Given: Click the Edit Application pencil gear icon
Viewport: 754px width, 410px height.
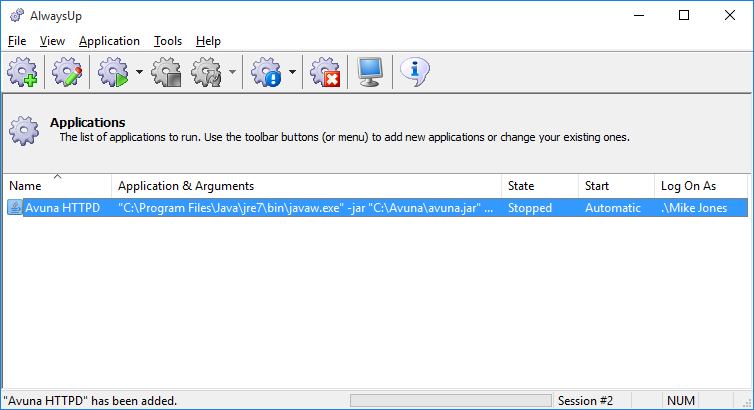Looking at the screenshot, I should 67,72.
